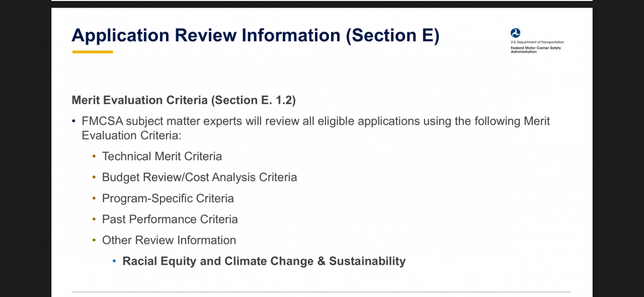The image size is (644, 297).
Task: Select the slide title Application Review Information
Action: point(255,36)
